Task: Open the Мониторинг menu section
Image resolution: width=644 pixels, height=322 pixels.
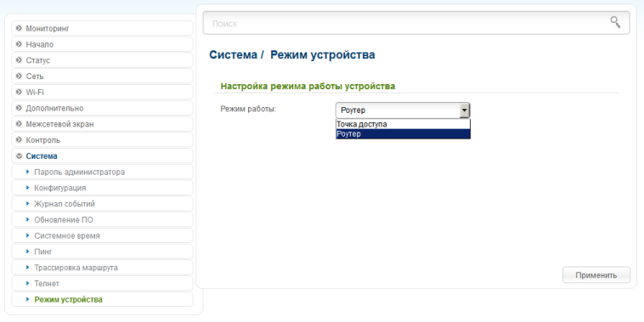Action: click(x=102, y=28)
